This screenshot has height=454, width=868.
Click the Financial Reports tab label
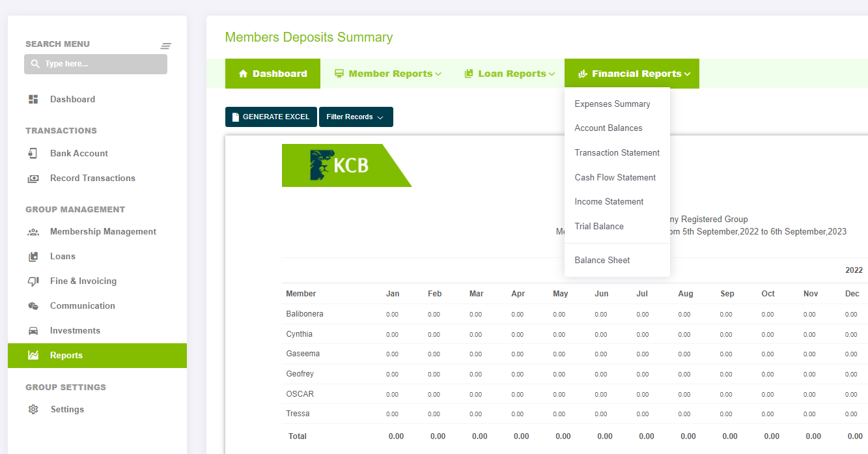click(x=636, y=74)
